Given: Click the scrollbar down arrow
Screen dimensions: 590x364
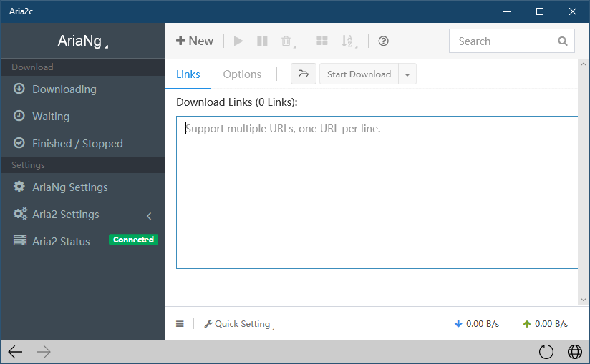Looking at the screenshot, I should coord(584,300).
